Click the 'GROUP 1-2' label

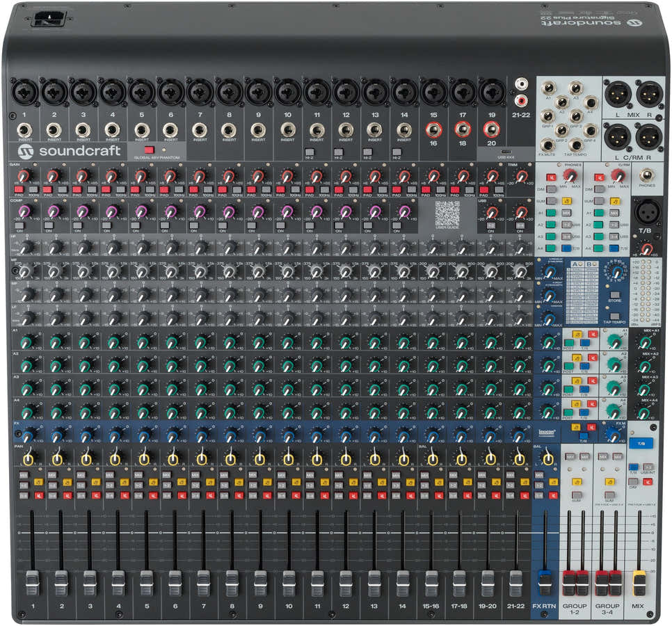pyautogui.click(x=575, y=609)
